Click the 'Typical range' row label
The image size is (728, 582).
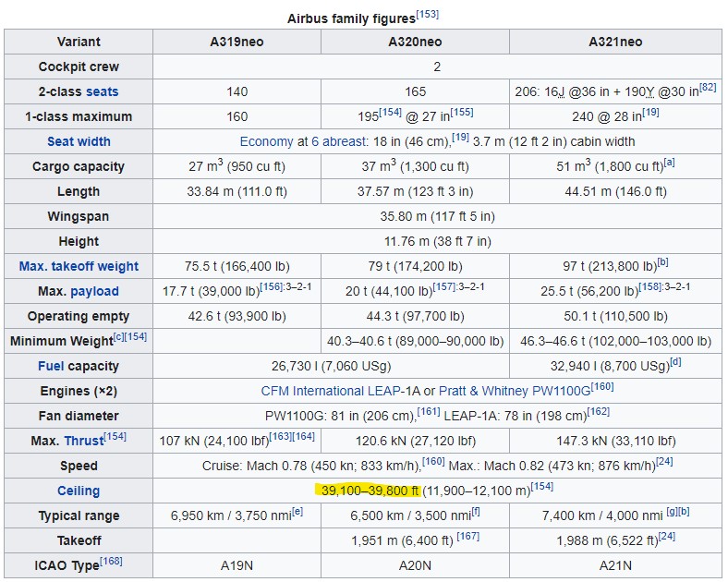tap(79, 516)
